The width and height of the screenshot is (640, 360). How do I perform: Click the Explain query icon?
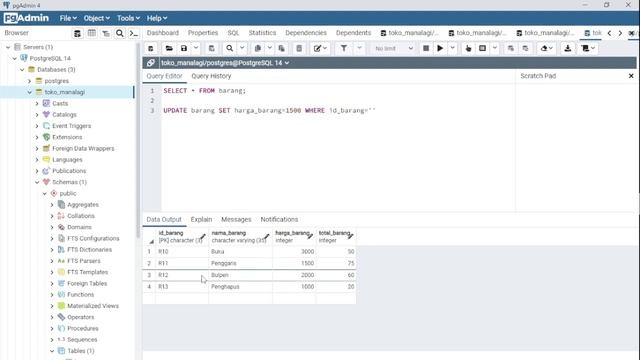(468, 48)
